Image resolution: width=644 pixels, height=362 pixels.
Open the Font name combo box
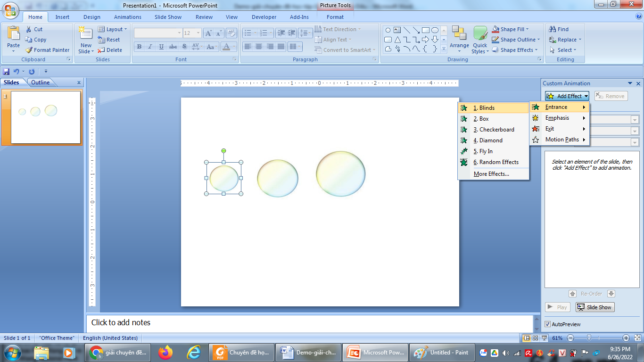(x=158, y=33)
